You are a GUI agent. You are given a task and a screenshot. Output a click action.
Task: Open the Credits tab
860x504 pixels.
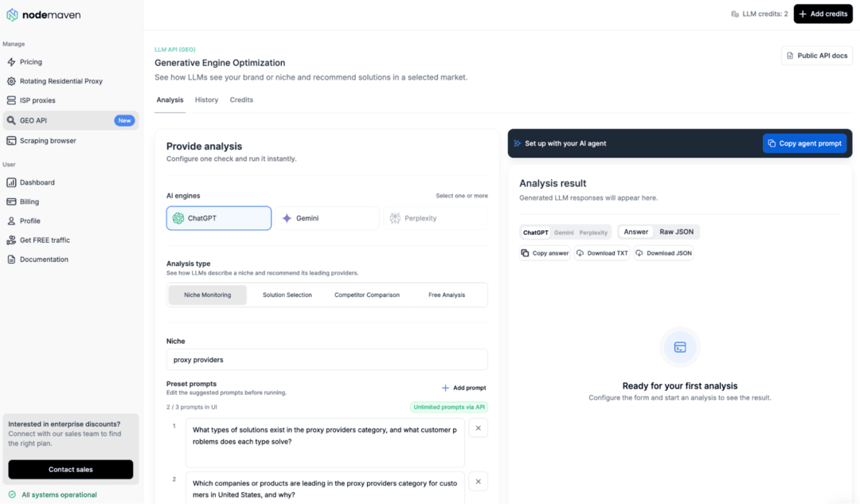coord(241,100)
